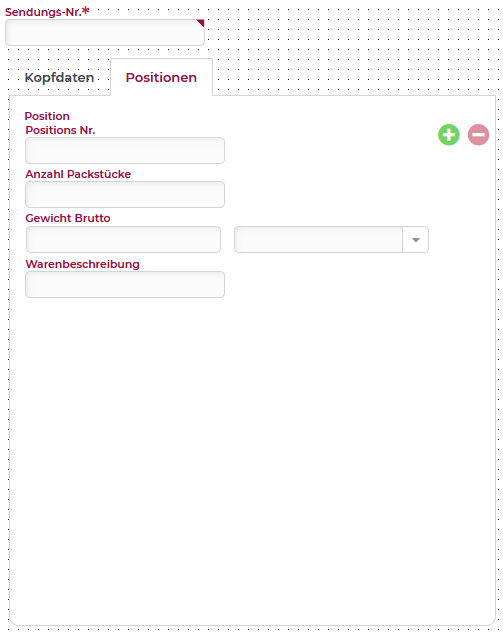Add a new position with green plus icon
503x633 pixels.
(x=449, y=135)
